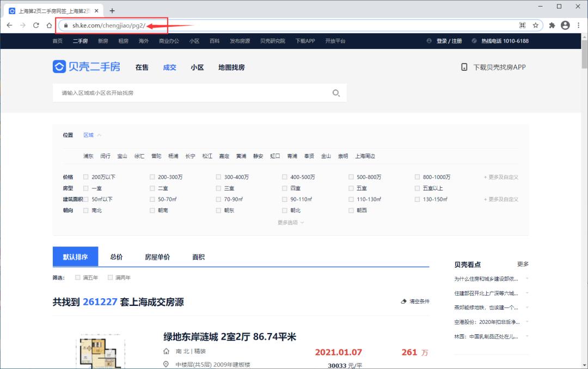Go back to the previous page

point(9,25)
